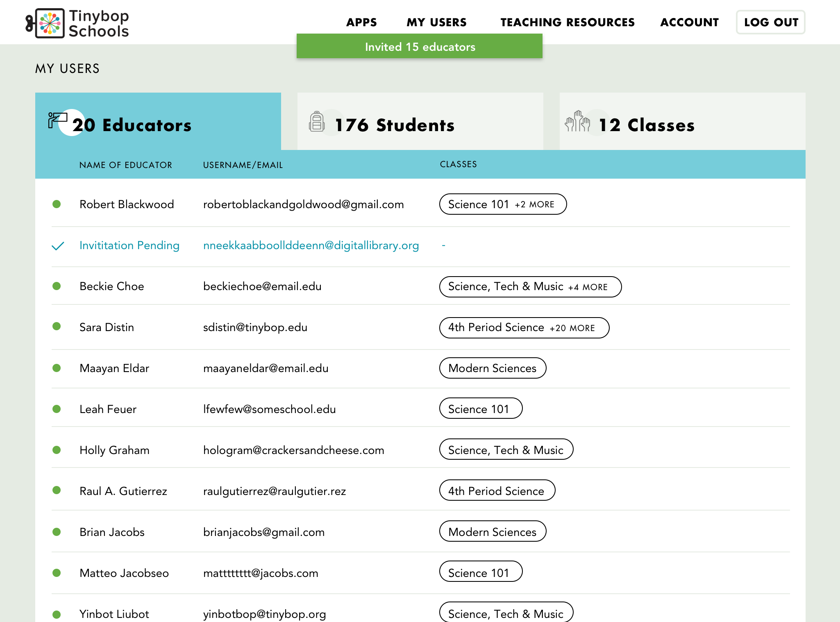This screenshot has width=840, height=622.
Task: Expand Sara Distin's +20 more classes pill
Action: pos(524,328)
